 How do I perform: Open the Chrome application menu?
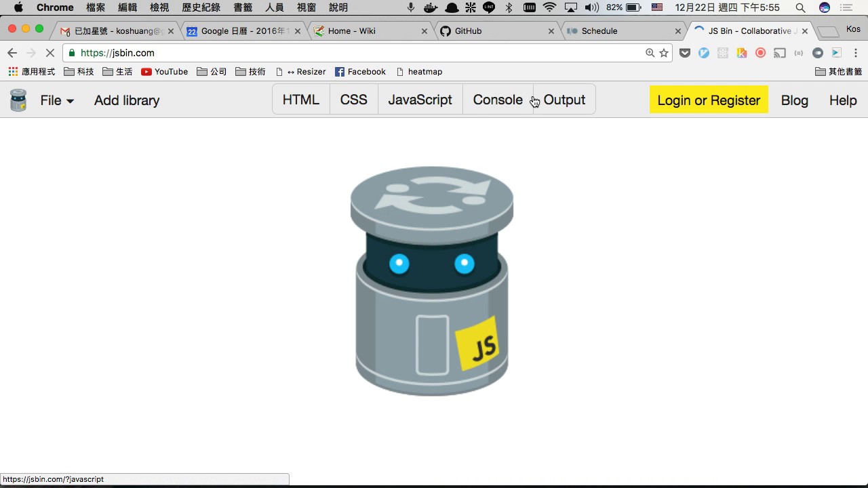point(55,7)
